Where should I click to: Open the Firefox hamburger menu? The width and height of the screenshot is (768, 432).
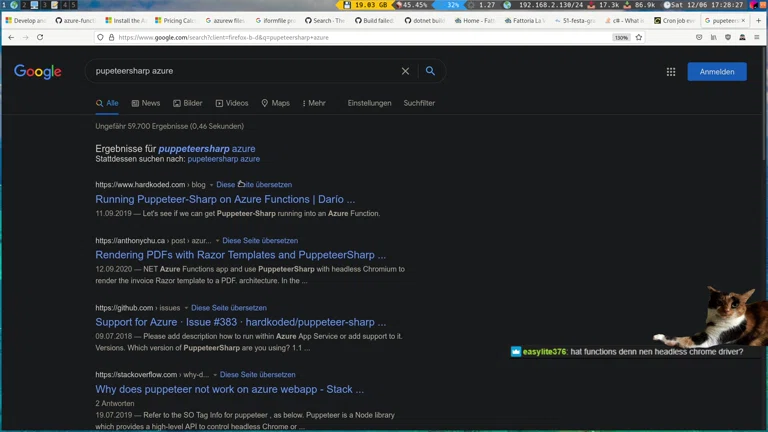coord(757,37)
